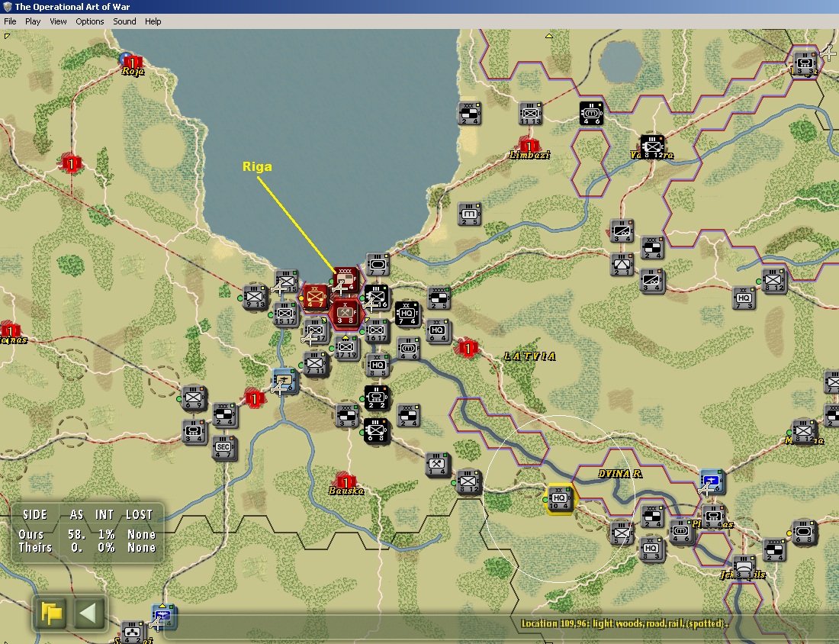
Task: Click the Roja objective marker
Action: [x=132, y=63]
